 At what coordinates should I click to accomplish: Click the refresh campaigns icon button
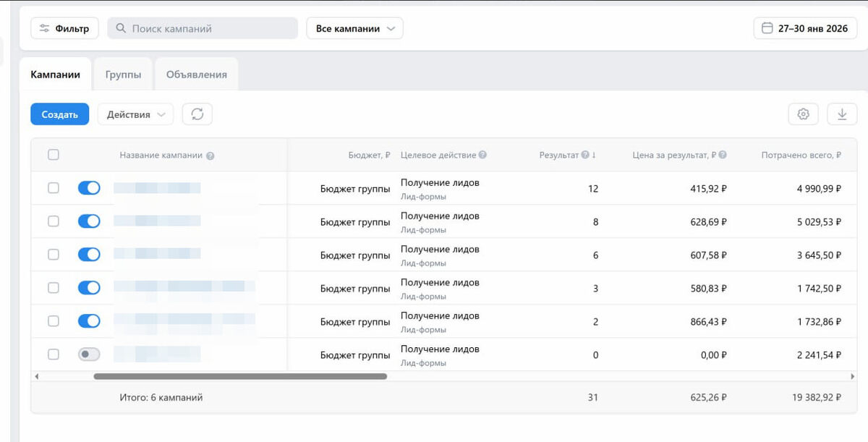(197, 114)
